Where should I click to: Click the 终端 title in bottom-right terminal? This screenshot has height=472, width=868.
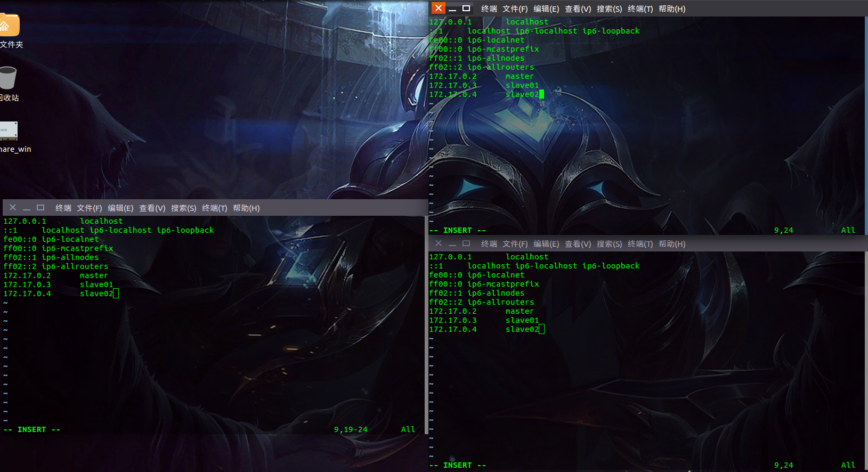(489, 244)
